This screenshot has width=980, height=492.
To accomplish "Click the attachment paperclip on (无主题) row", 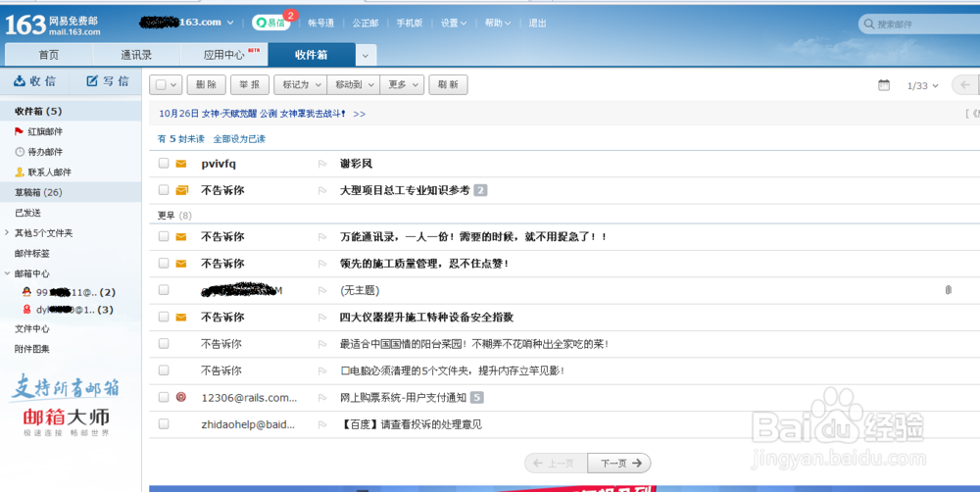I will pos(948,290).
